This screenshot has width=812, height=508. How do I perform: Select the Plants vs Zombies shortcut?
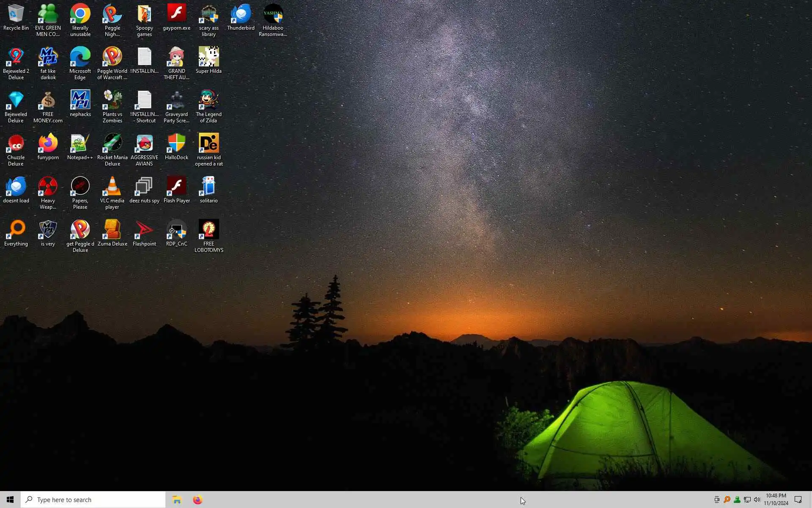[112, 100]
